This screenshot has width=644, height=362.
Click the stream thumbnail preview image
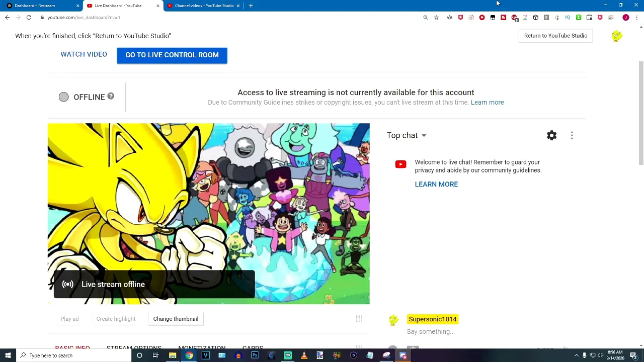(209, 214)
